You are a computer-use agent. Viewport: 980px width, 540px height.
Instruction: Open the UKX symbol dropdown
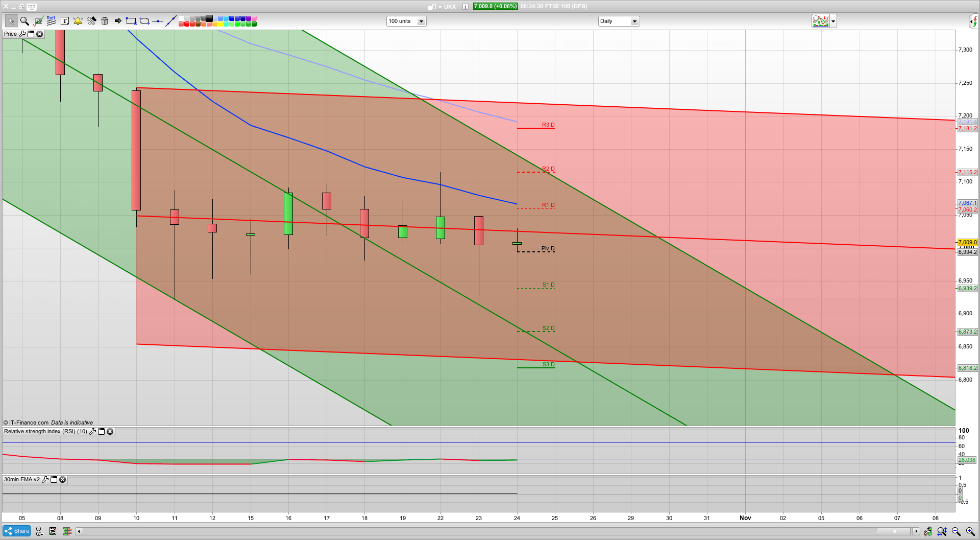(x=439, y=7)
